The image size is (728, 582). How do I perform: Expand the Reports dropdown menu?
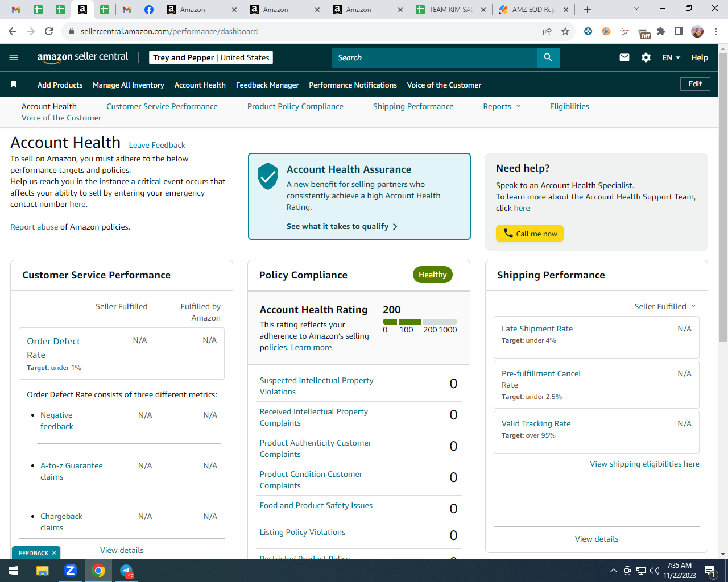pos(502,106)
